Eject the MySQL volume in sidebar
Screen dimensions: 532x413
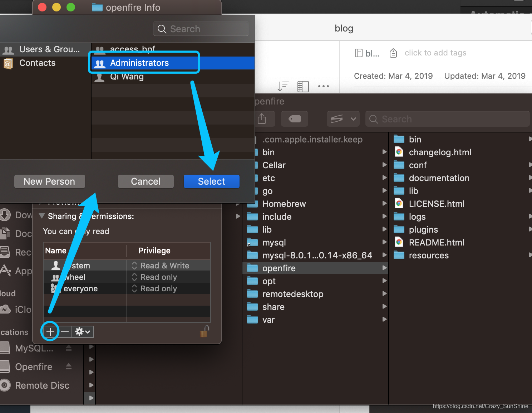click(x=69, y=348)
